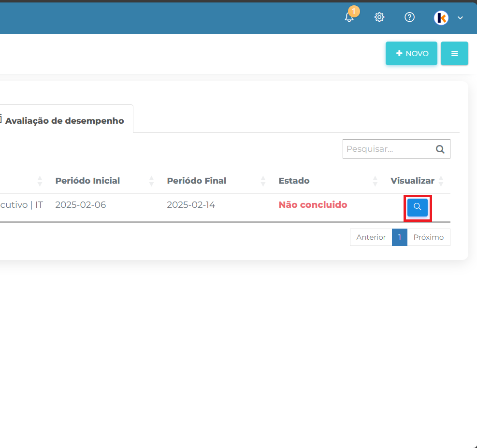Go to Anterior page
The height and width of the screenshot is (448, 477).
click(x=371, y=237)
